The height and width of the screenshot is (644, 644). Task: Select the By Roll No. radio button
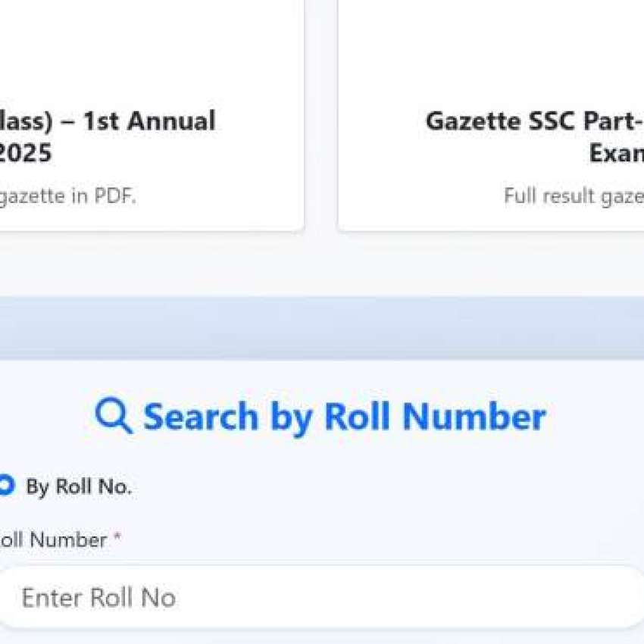click(5, 486)
